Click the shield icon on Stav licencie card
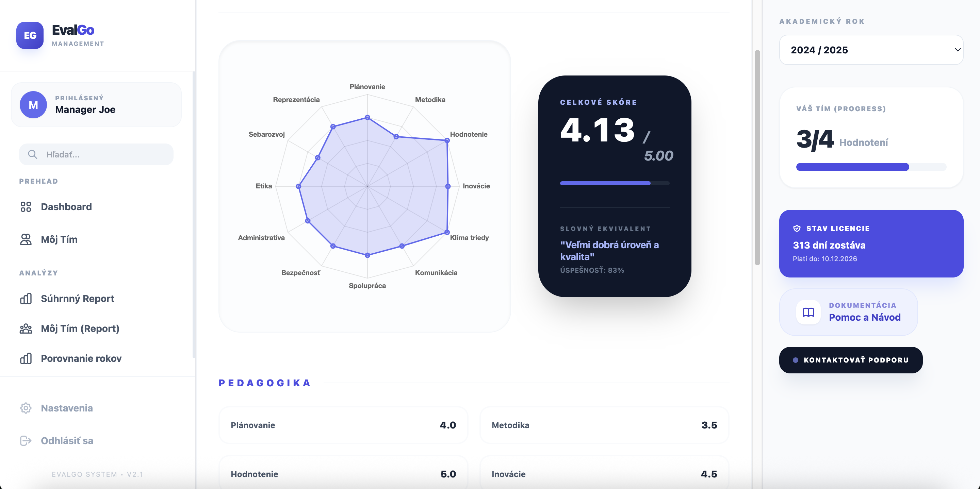 coord(797,228)
